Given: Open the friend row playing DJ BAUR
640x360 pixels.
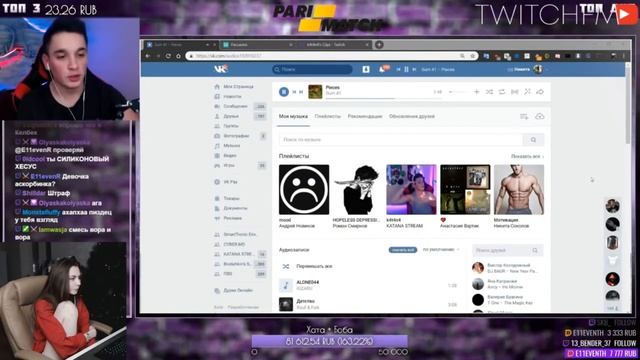Looking at the screenshot, I should [x=507, y=268].
